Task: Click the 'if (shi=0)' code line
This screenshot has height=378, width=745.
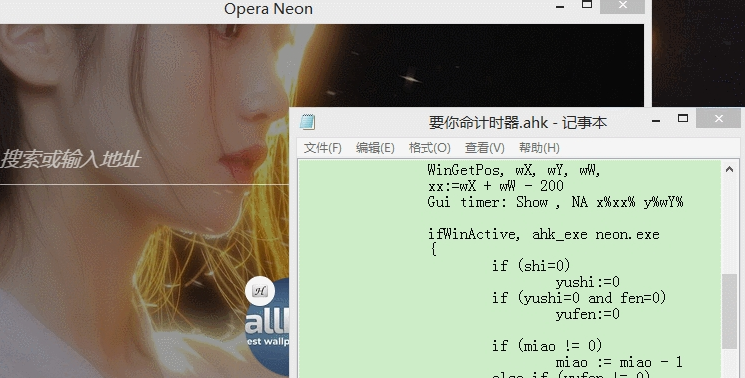Action: [x=531, y=265]
